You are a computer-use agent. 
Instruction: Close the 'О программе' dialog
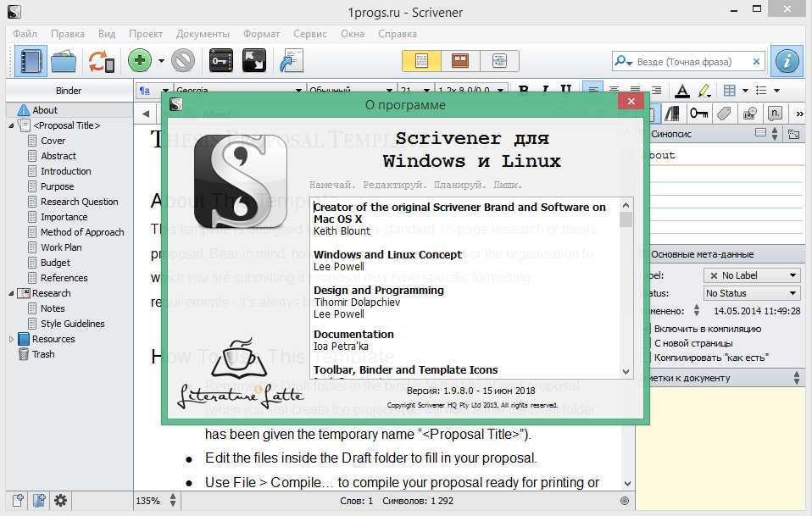631,102
